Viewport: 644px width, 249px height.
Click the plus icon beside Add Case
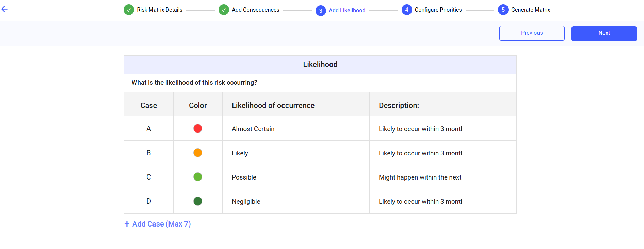[x=127, y=224]
